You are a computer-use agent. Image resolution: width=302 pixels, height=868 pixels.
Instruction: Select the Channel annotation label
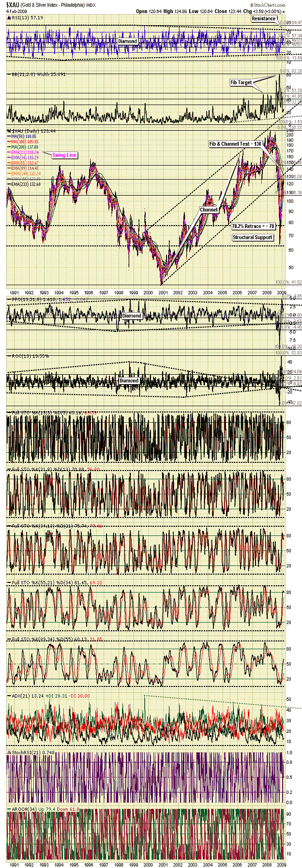point(209,210)
